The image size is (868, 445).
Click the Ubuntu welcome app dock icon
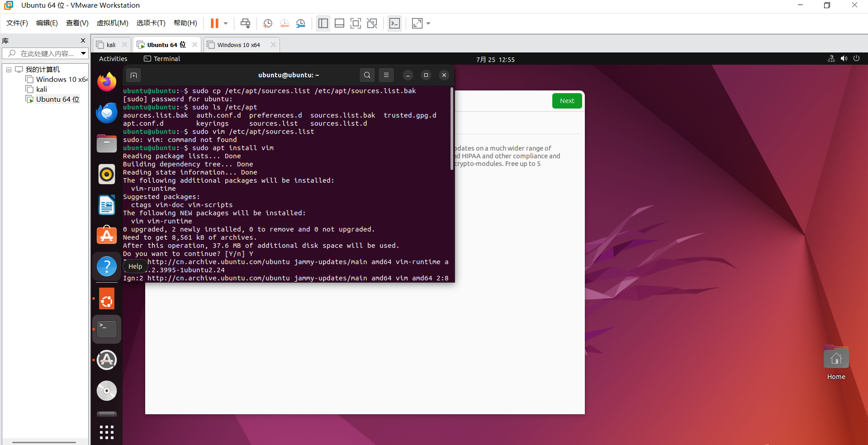pos(107,299)
